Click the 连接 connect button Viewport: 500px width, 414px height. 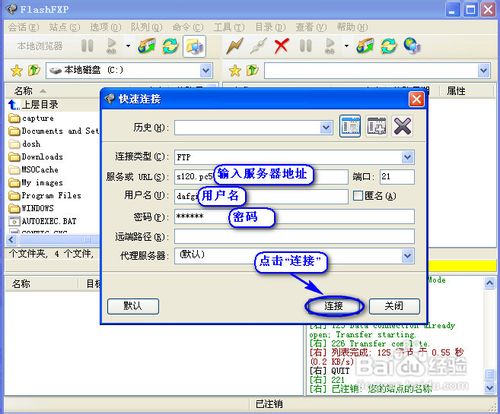(x=334, y=306)
